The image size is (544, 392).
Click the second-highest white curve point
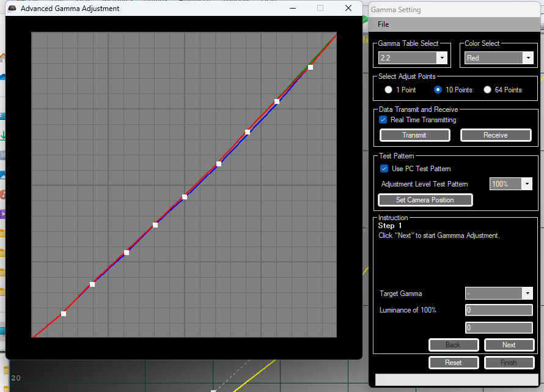click(277, 102)
